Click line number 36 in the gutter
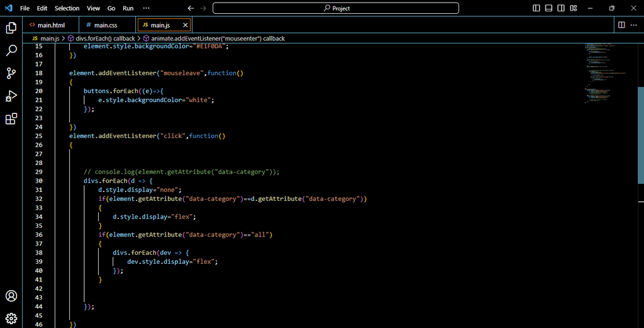 point(38,234)
